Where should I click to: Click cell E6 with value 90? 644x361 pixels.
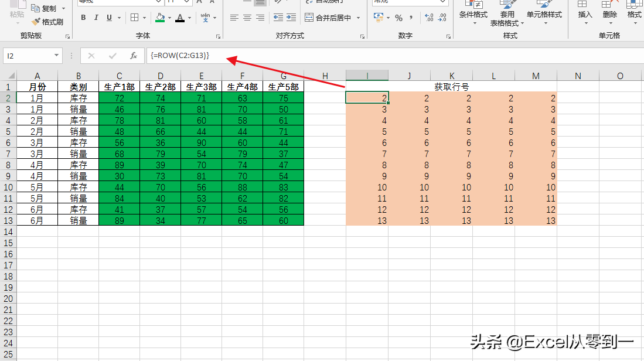pyautogui.click(x=201, y=142)
